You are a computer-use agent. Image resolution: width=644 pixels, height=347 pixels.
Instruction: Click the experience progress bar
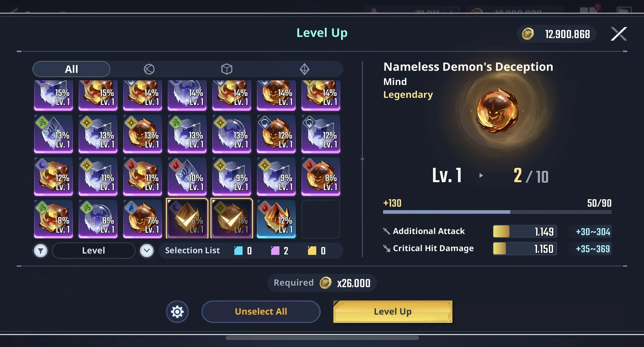[497, 212]
